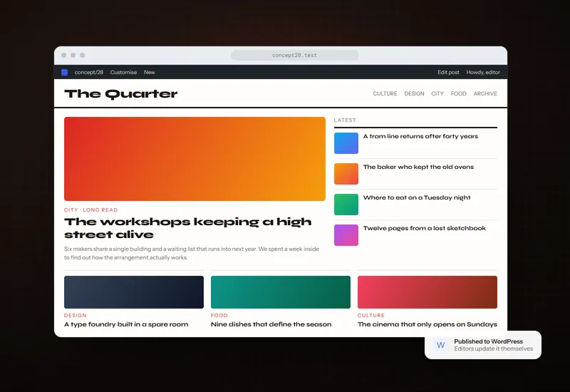Open The cinema that only opens on Sundays
Image resolution: width=570 pixels, height=392 pixels.
tap(427, 324)
